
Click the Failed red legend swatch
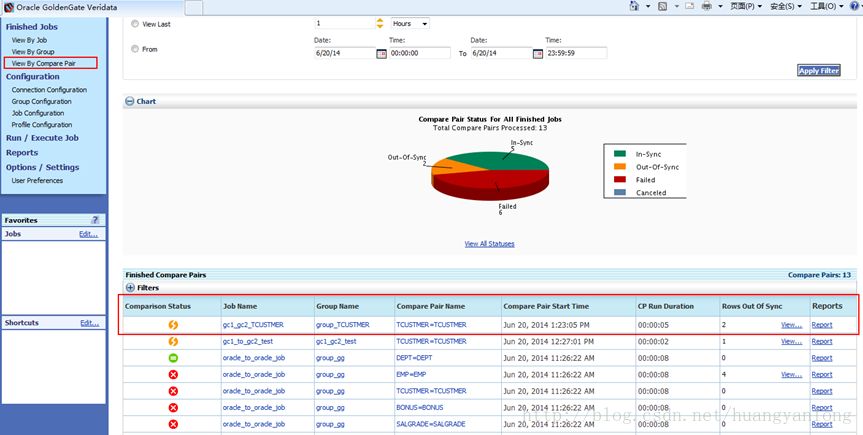[x=620, y=180]
